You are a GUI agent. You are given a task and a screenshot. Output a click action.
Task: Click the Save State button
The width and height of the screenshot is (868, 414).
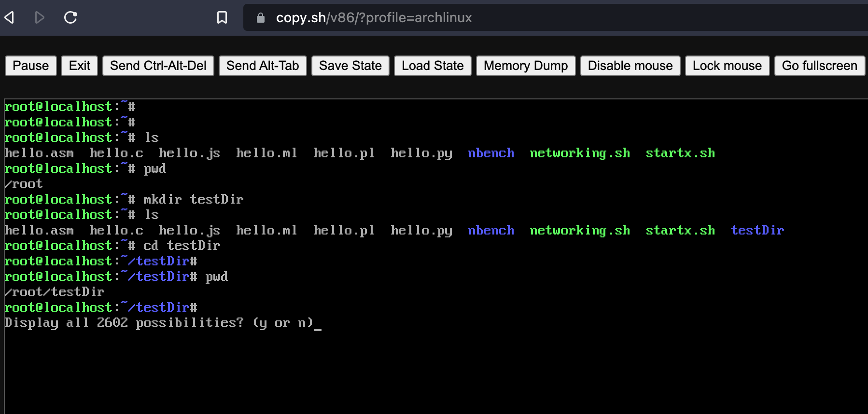click(350, 66)
